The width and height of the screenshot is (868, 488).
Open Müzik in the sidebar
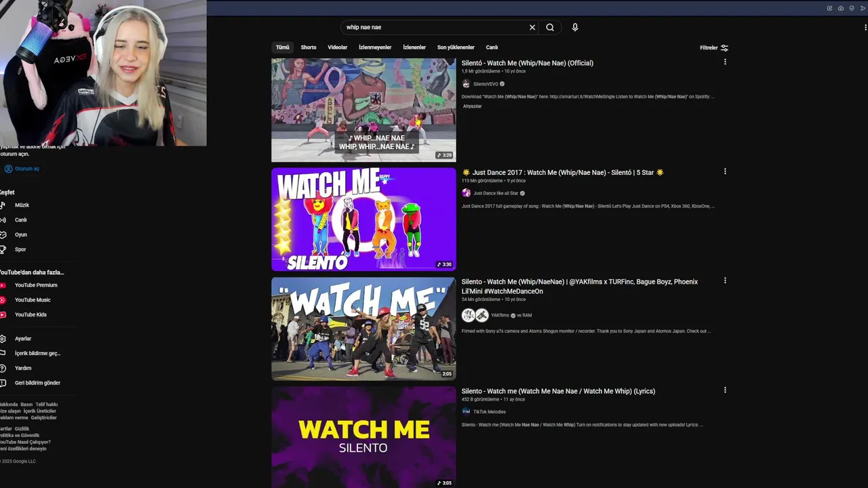click(20, 205)
